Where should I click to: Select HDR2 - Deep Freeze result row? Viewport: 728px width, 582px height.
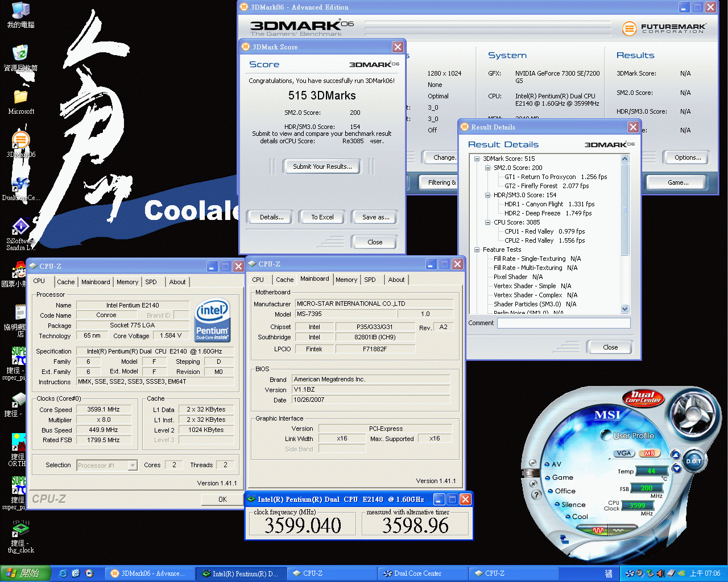[x=548, y=213]
